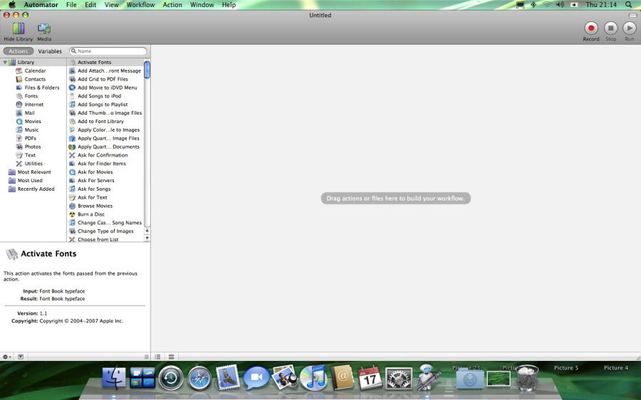
Task: Open the Workflow menu
Action: click(x=141, y=5)
